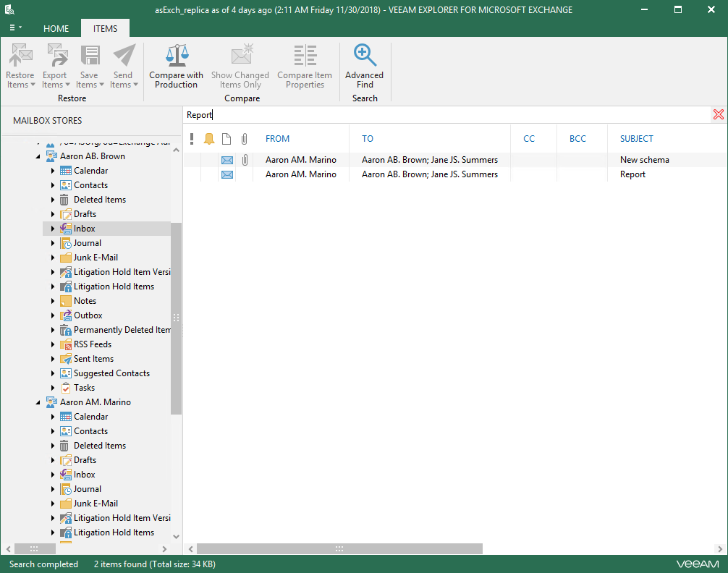Image resolution: width=728 pixels, height=573 pixels.
Task: Select Aaron AB. Brown Journal folder
Action: (x=88, y=243)
